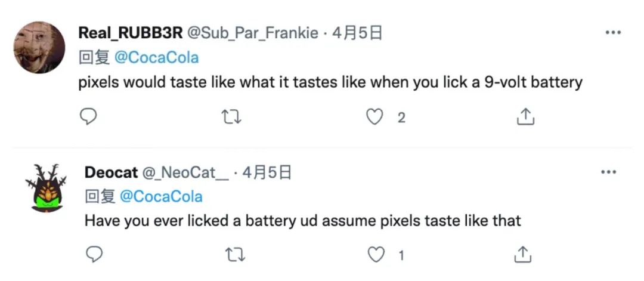Viewport: 644px width, 281px height.
Task: Open @CocaCola mention in Deocat's reply
Action: pos(161,197)
